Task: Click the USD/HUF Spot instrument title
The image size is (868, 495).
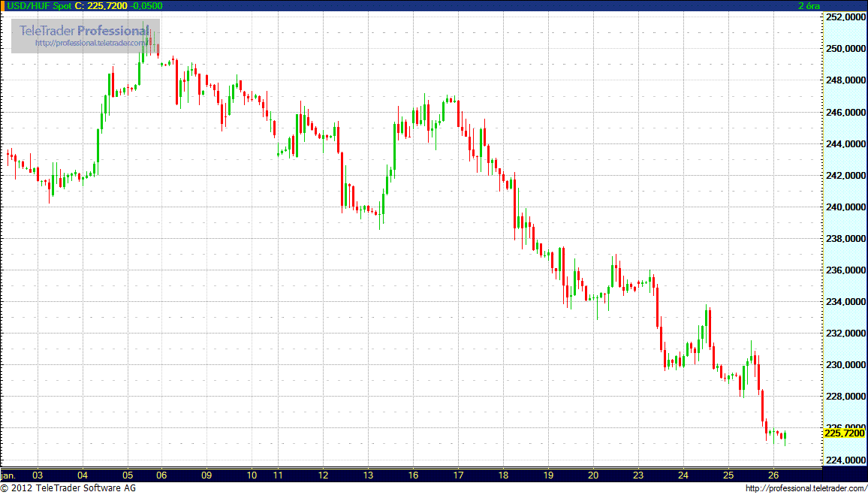Action: point(39,5)
